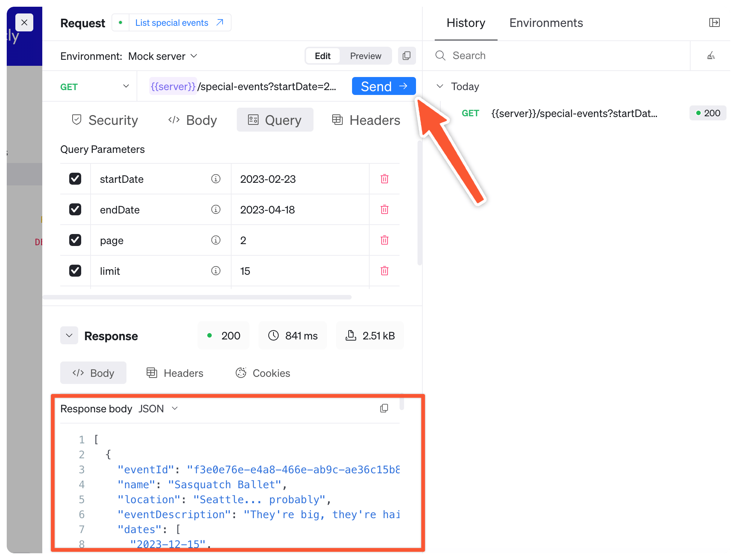This screenshot has width=737, height=560.
Task: Click the horizontal scrollbar under query parameters
Action: [197, 297]
